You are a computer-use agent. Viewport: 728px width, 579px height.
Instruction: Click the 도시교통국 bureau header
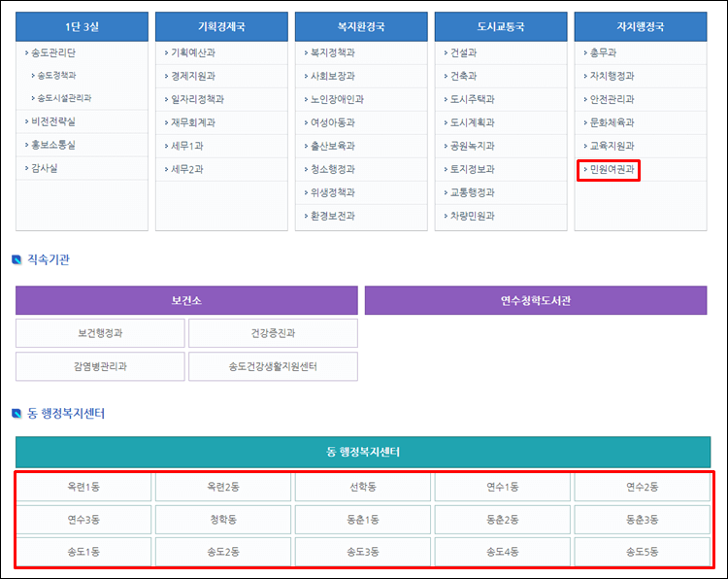pos(501,26)
